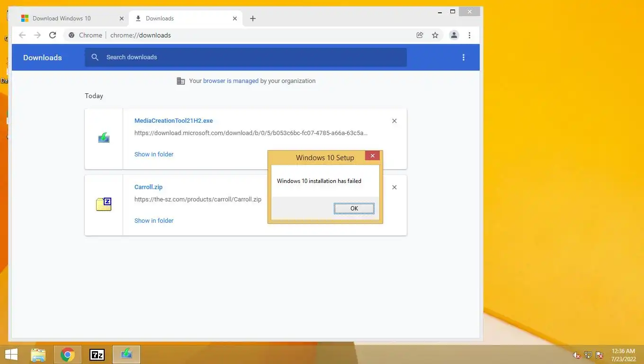The width and height of the screenshot is (644, 364).
Task: Click the MediaCreationTool file icon
Action: click(104, 138)
